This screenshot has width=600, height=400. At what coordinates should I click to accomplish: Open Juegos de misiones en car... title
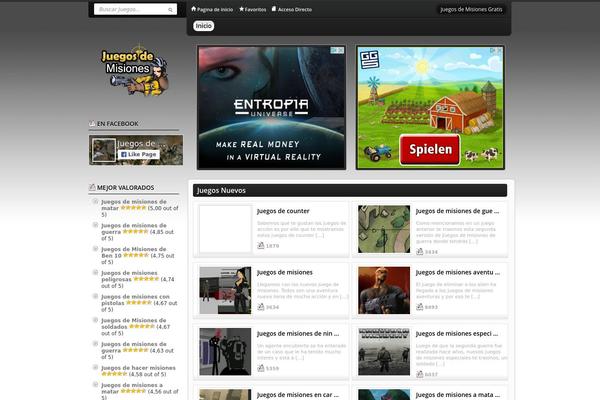pyautogui.click(x=298, y=395)
